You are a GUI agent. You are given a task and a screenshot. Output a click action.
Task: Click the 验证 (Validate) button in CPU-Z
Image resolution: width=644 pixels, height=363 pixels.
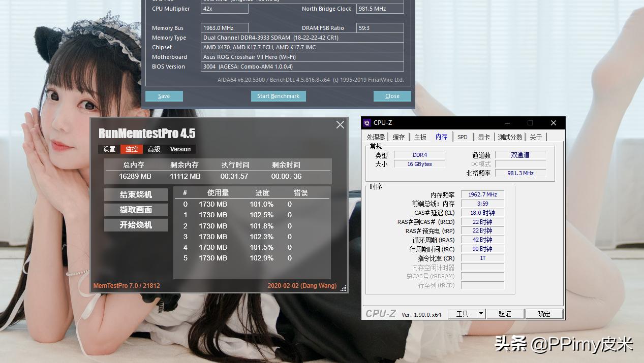click(x=505, y=313)
